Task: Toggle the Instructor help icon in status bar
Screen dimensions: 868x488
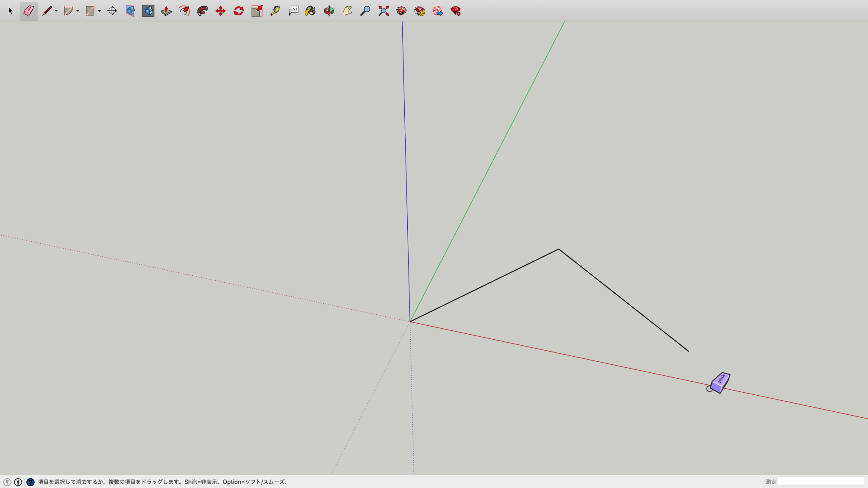Action: tap(30, 482)
